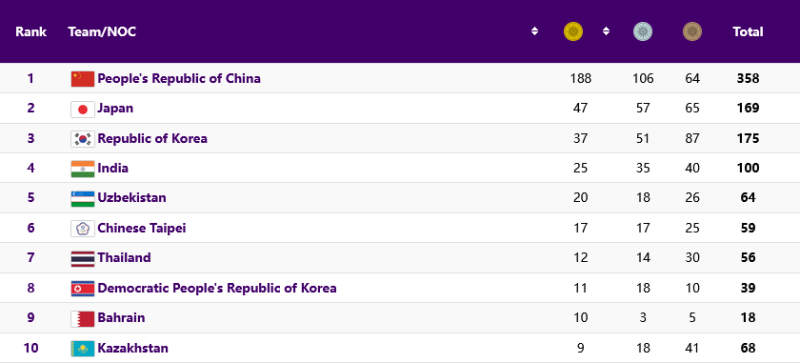Click the Kazakhstan flag icon
800x363 pixels.
point(82,349)
